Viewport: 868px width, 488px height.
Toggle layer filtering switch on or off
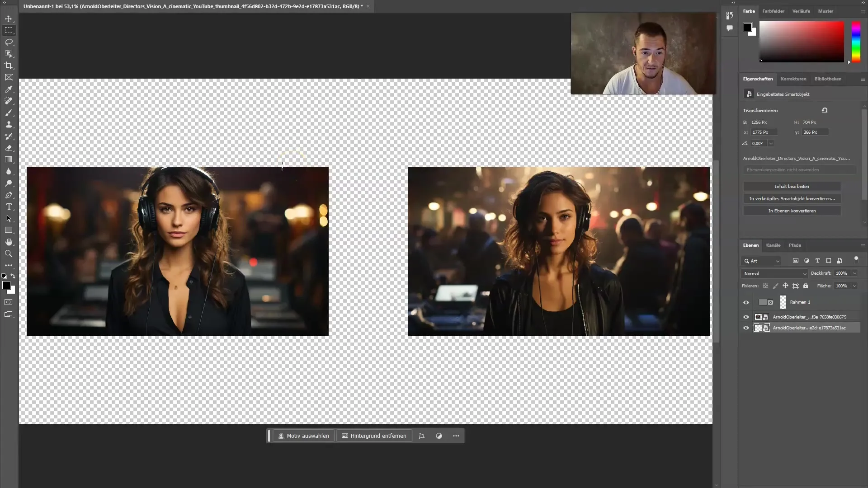click(x=856, y=259)
